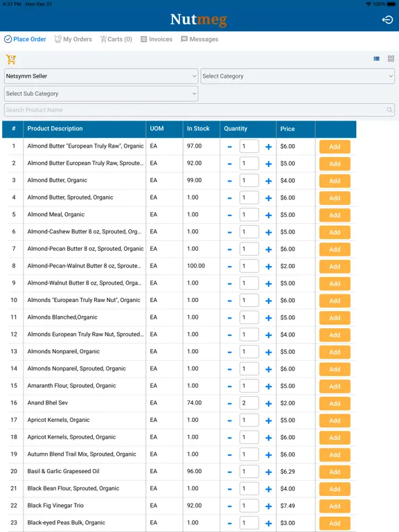Decrease quantity for Autumn Blend Trail Mix
This screenshot has height=532, width=399.
pyautogui.click(x=230, y=455)
